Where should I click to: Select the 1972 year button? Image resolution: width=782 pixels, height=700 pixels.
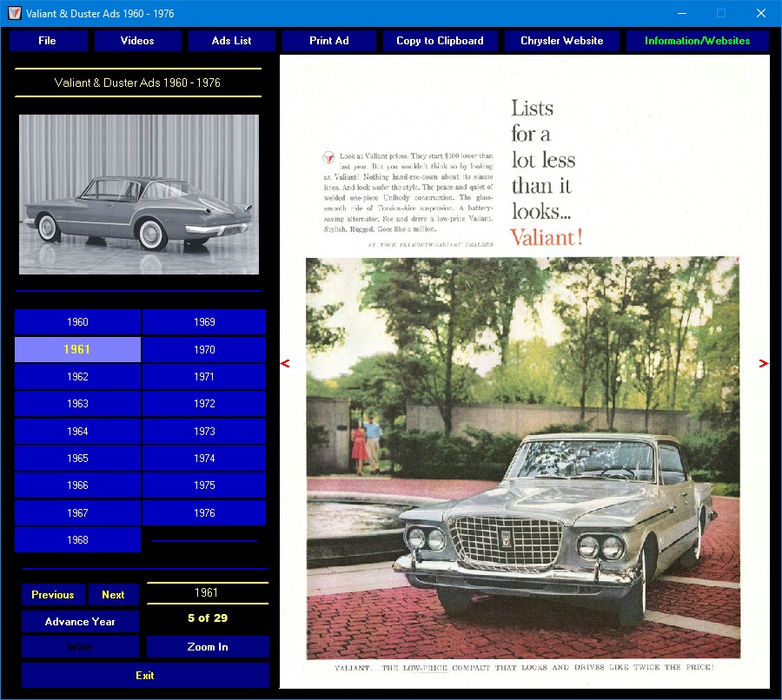coord(204,403)
